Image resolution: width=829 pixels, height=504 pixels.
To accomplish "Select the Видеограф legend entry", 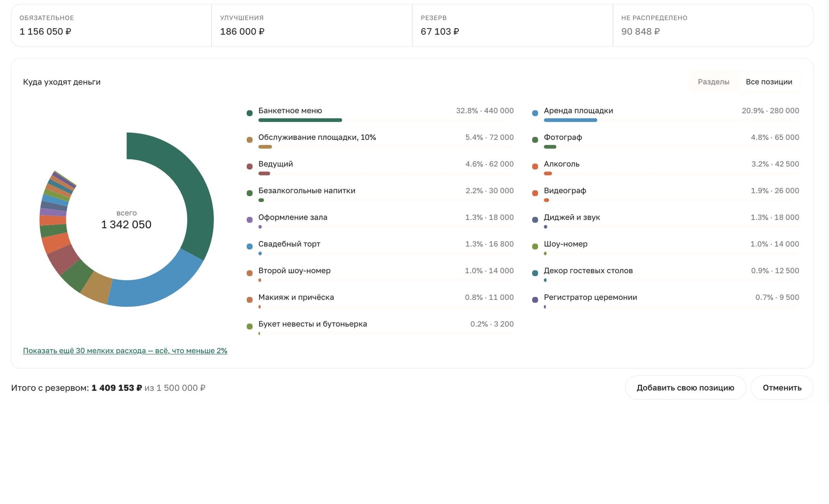I will (665, 195).
